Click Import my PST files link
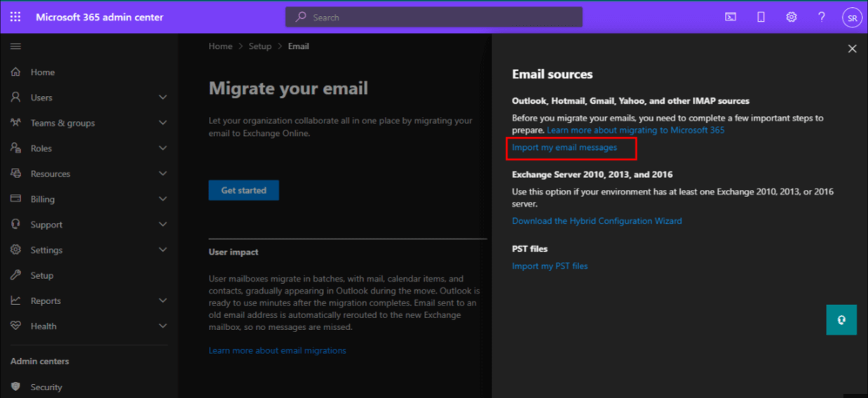 (x=550, y=266)
